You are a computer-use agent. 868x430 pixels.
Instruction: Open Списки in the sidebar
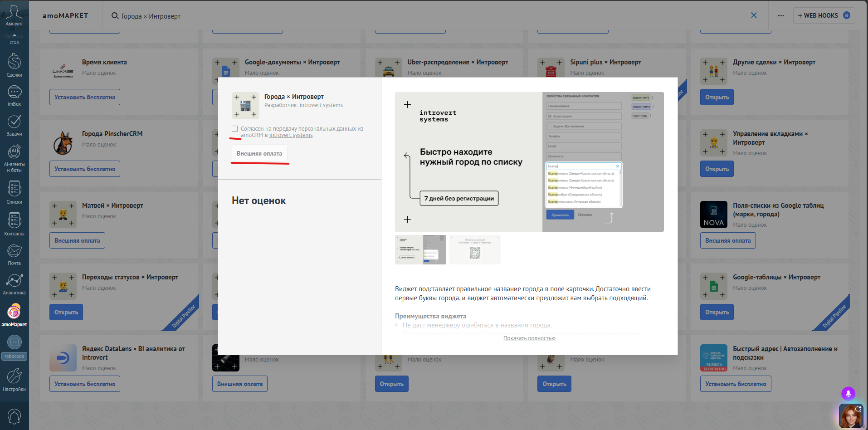pyautogui.click(x=14, y=193)
